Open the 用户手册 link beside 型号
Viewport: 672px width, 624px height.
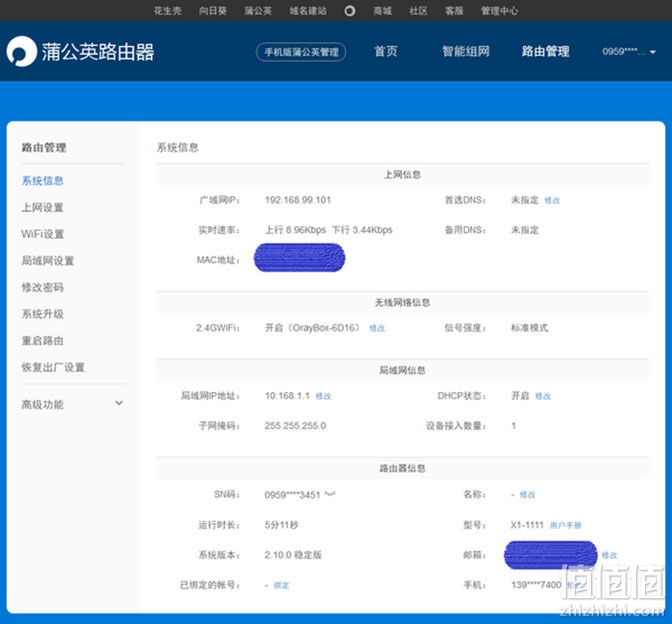click(x=565, y=525)
